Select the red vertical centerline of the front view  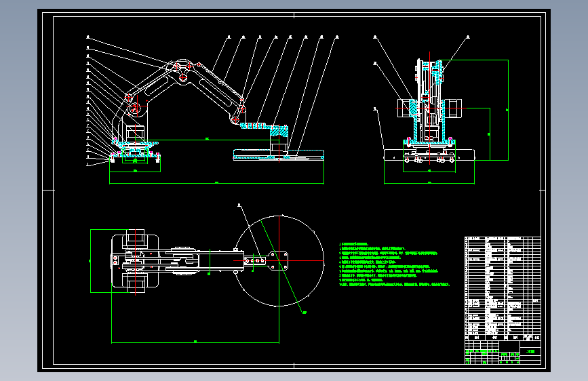429,108
